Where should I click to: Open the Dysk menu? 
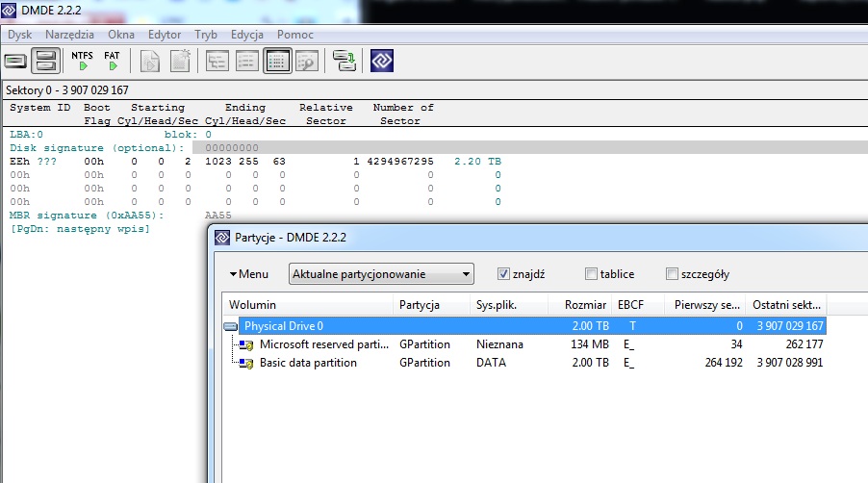click(x=19, y=35)
